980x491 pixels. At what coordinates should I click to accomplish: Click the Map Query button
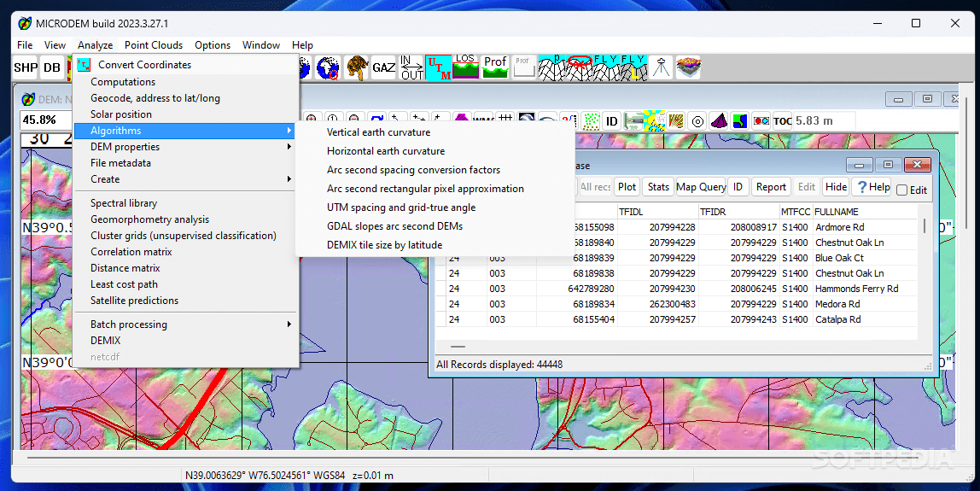pyautogui.click(x=701, y=187)
